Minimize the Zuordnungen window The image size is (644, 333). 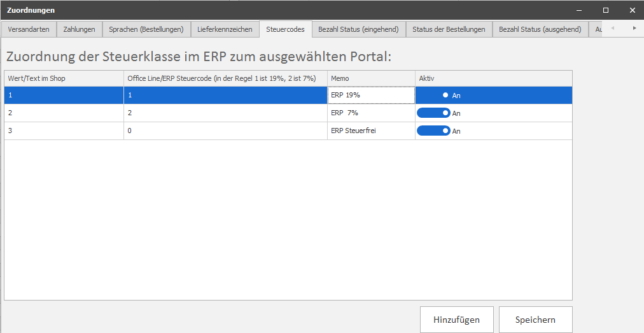coord(579,10)
